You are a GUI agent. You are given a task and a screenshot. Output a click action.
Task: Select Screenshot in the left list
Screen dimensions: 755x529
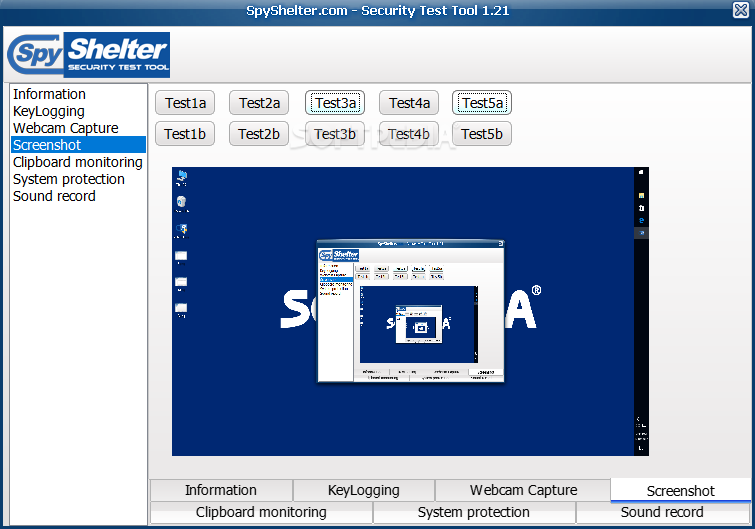[78, 145]
